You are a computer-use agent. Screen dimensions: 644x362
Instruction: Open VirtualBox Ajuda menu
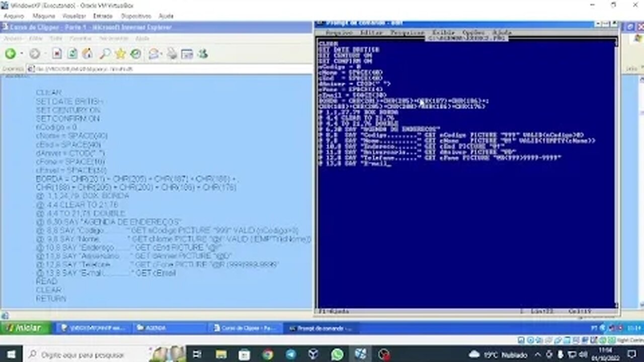[x=166, y=16]
